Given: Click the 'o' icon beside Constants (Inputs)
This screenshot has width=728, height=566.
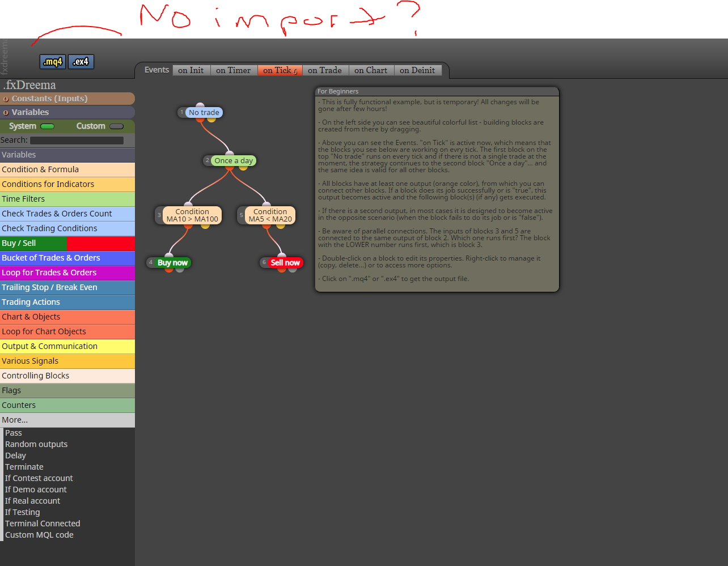Looking at the screenshot, I should (6, 99).
